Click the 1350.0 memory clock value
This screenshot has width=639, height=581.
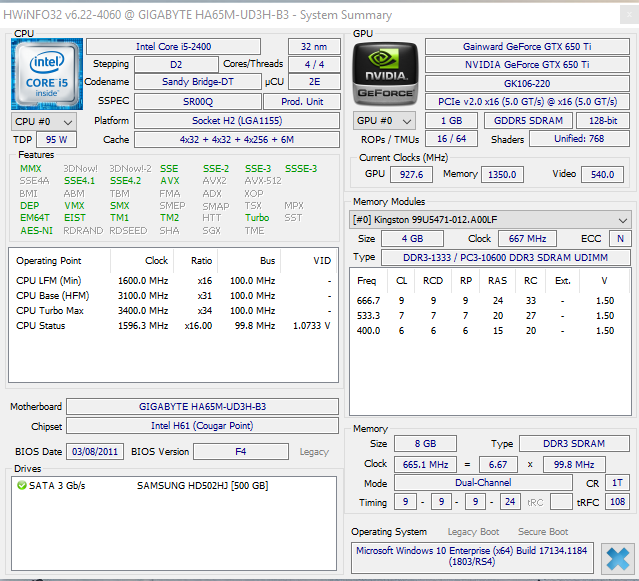point(502,174)
